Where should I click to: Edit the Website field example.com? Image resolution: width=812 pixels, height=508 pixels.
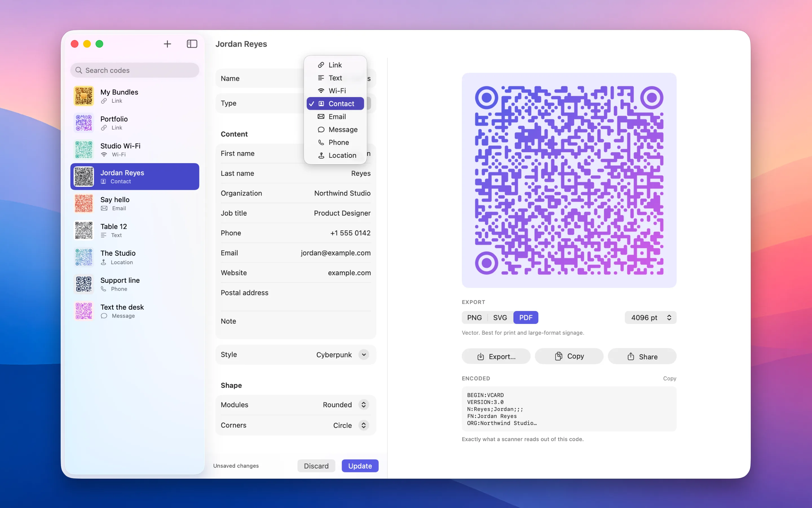point(295,273)
